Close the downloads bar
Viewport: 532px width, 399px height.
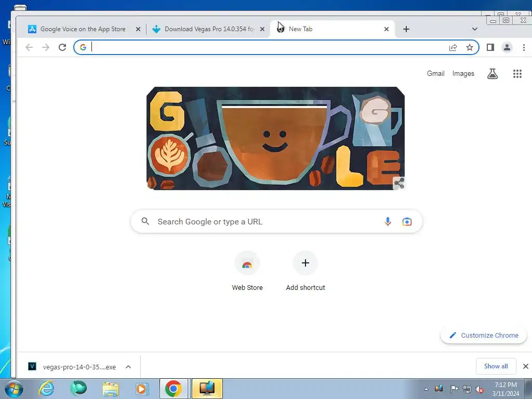[526, 366]
